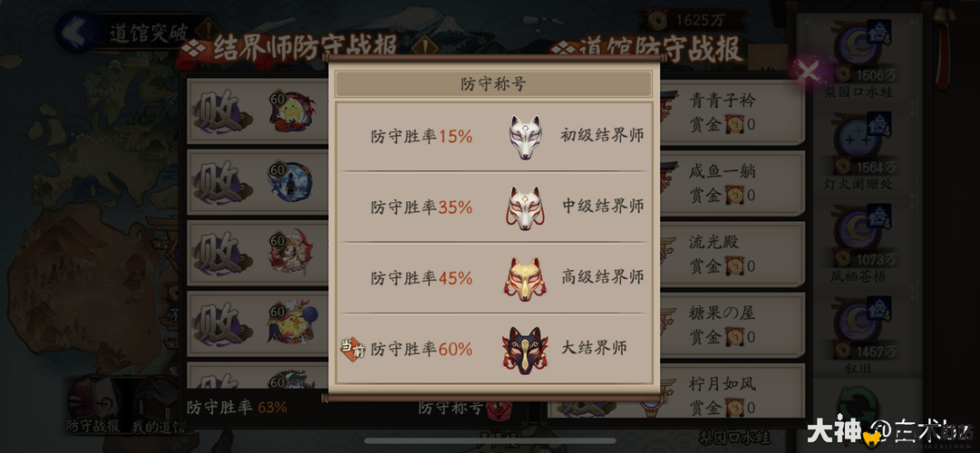The width and height of the screenshot is (980, 453).
Task: Tap the 当前 current-title badge
Action: [352, 349]
